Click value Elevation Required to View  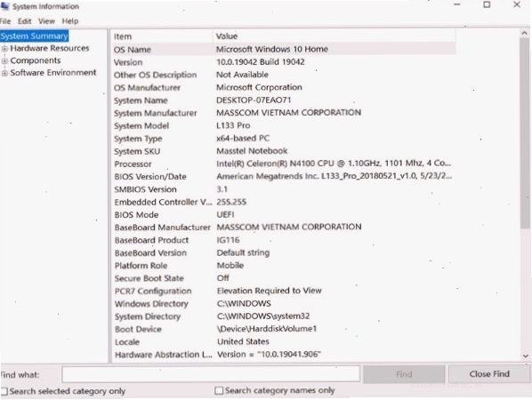coord(270,291)
